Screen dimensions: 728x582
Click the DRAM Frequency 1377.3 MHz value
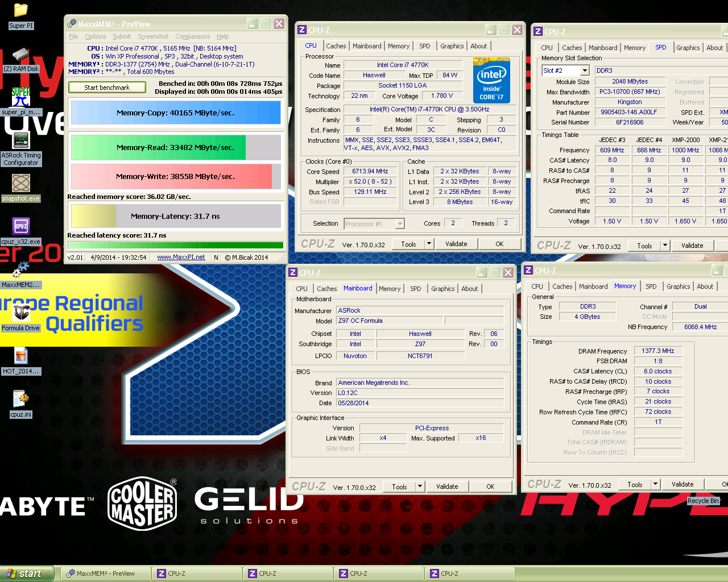[658, 351]
